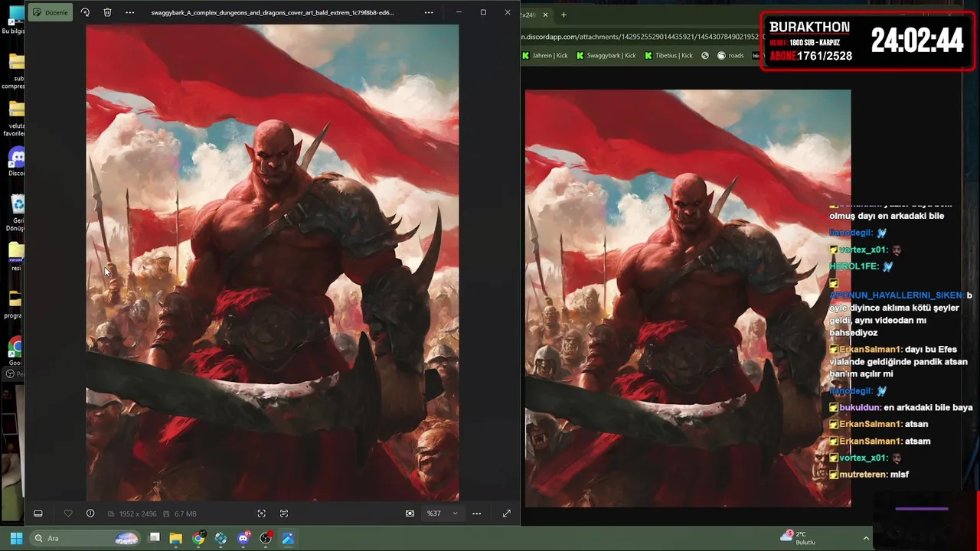This screenshot has width=980, height=551.
Task: Click the visual search scan icon in Photos
Action: [261, 514]
